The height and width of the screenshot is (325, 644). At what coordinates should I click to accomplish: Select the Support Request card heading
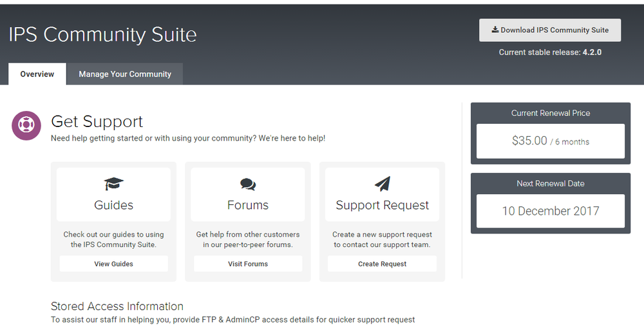[x=382, y=205]
